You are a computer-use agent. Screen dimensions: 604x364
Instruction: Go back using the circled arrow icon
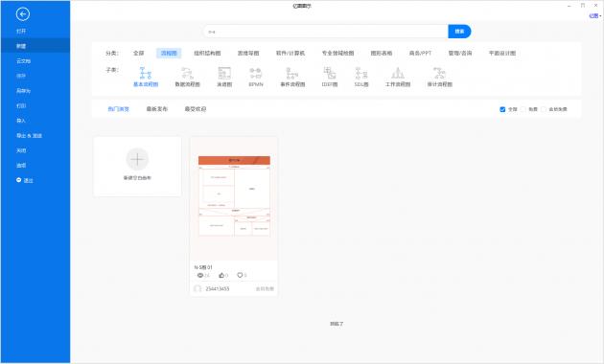(x=23, y=14)
